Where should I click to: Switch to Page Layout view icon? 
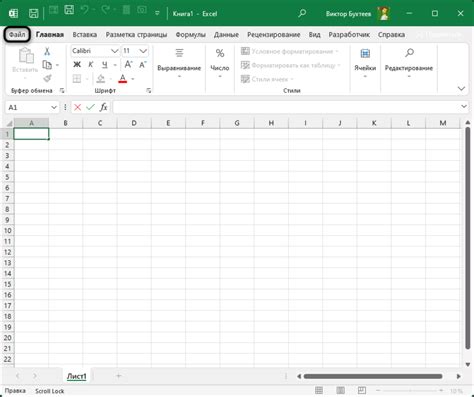tap(340, 390)
